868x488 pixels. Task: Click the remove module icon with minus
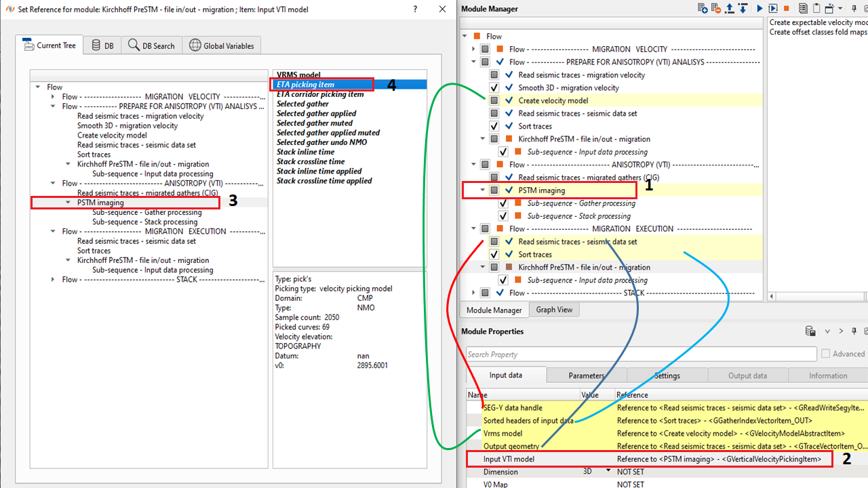717,9
